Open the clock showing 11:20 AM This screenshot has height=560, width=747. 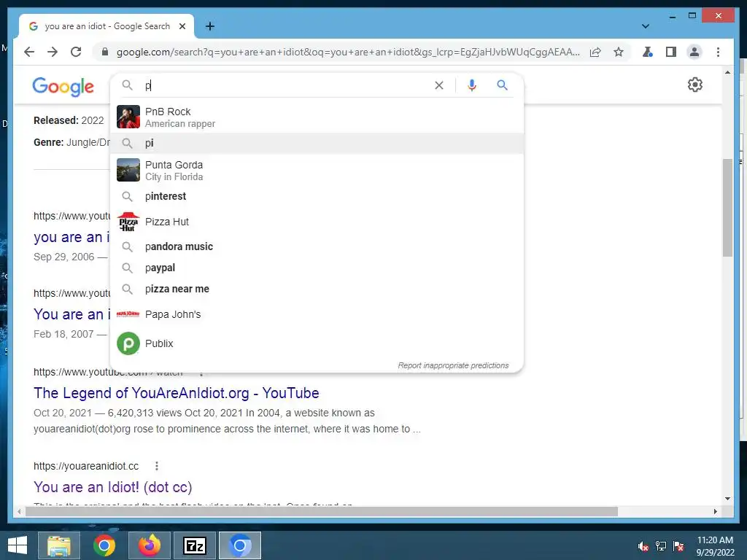point(715,546)
